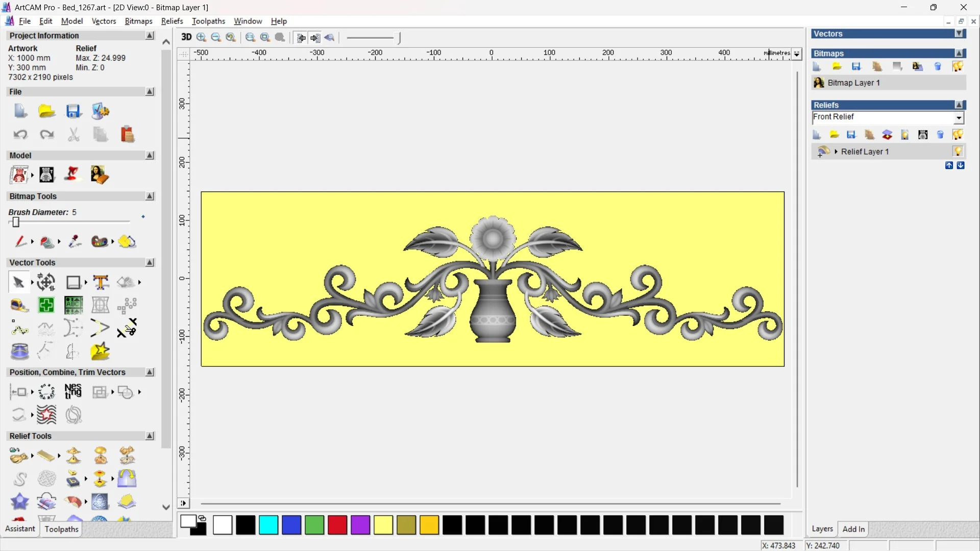The height and width of the screenshot is (551, 980).
Task: Expand the Vectors panel
Action: [x=960, y=34]
